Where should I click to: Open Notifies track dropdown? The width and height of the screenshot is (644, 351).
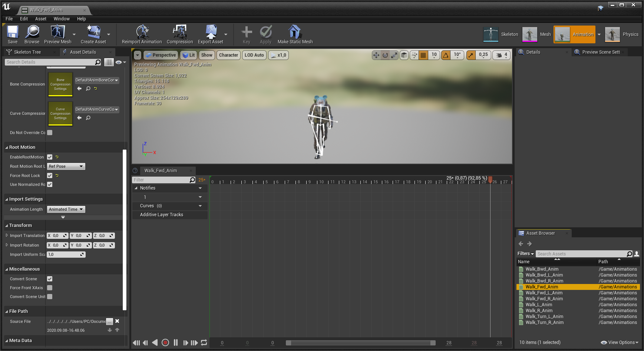200,188
